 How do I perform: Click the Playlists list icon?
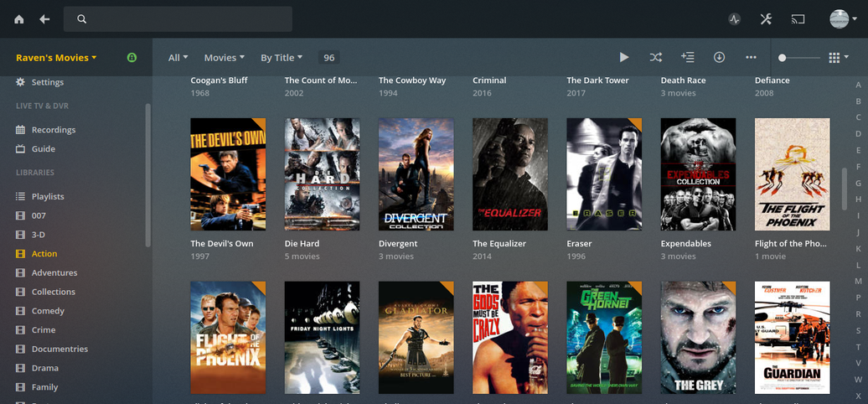20,196
